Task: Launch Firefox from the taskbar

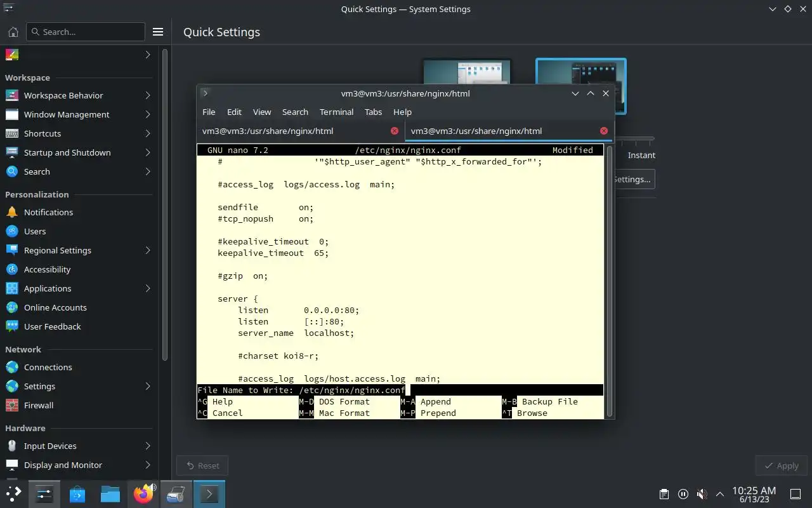Action: point(144,493)
